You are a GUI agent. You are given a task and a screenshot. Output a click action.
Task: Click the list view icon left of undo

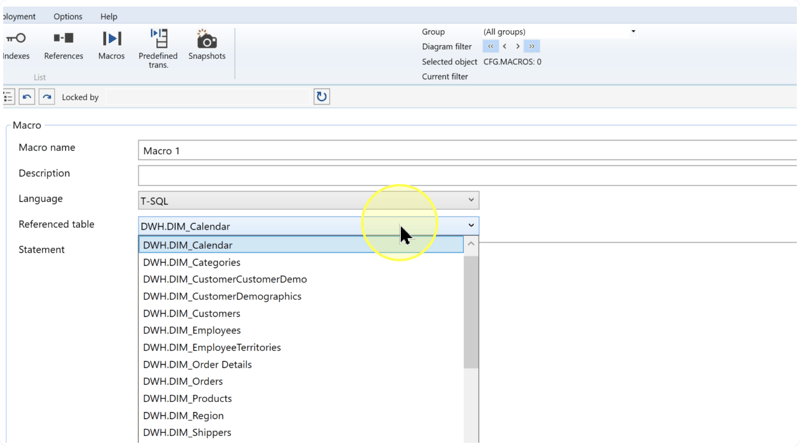click(8, 96)
